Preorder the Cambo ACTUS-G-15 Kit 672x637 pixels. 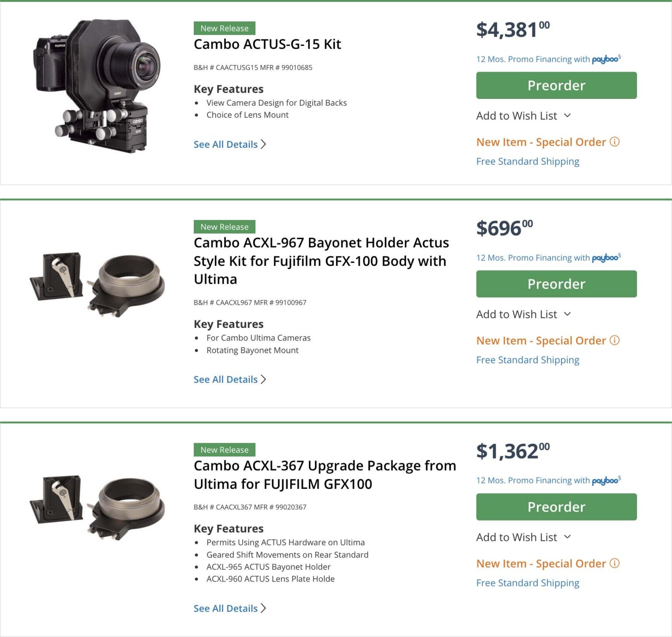point(556,85)
